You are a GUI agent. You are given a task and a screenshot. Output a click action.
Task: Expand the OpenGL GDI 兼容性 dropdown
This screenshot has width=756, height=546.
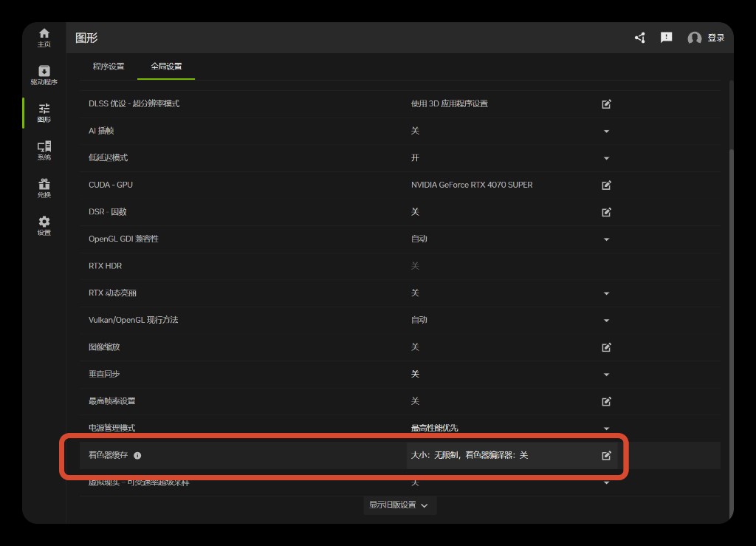point(606,239)
